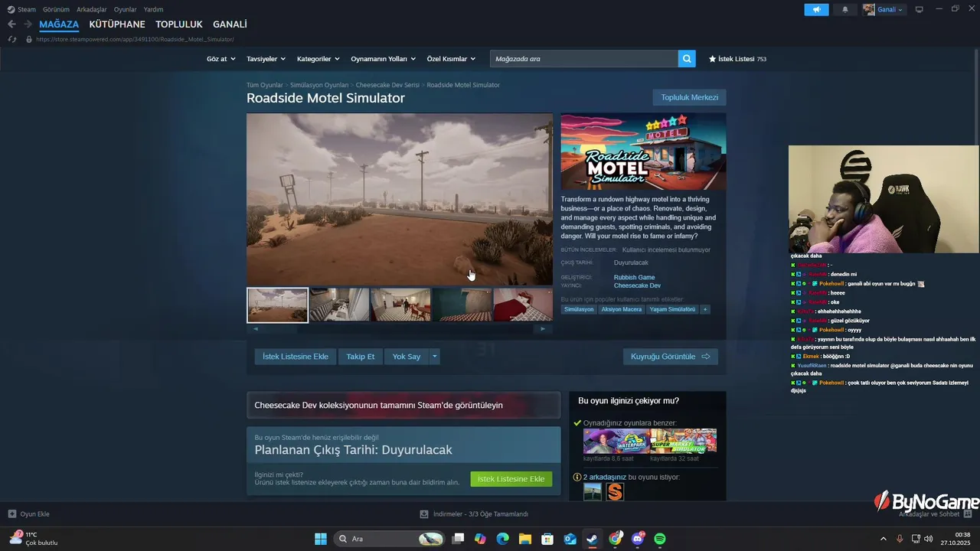The width and height of the screenshot is (980, 551).
Task: Click green İstek Listesine Ekle button
Action: click(511, 479)
